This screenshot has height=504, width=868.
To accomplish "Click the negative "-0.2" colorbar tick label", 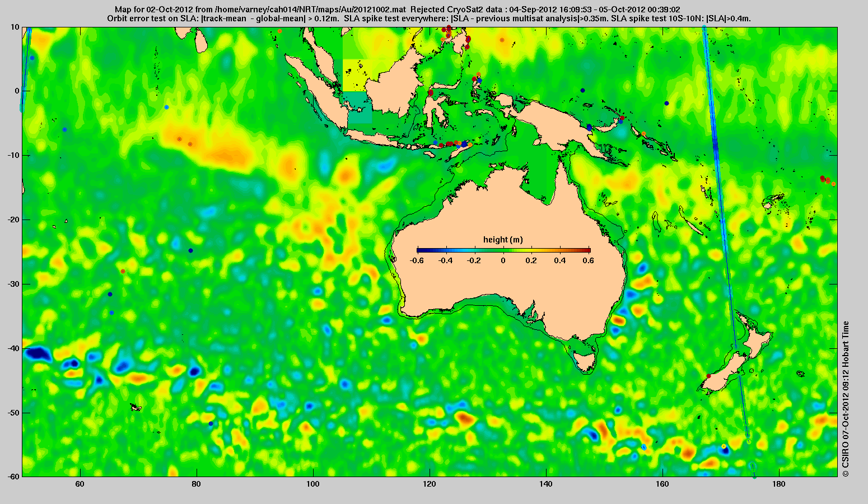I will point(474,261).
